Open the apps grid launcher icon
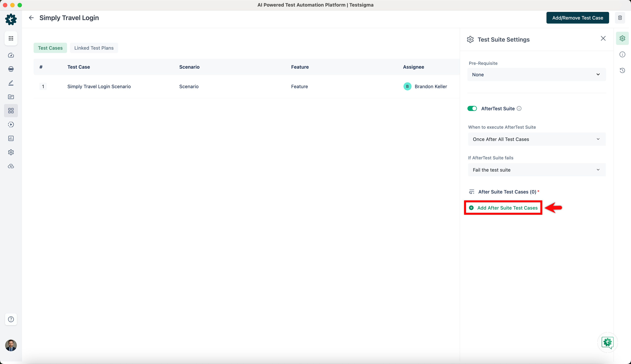 click(x=11, y=39)
